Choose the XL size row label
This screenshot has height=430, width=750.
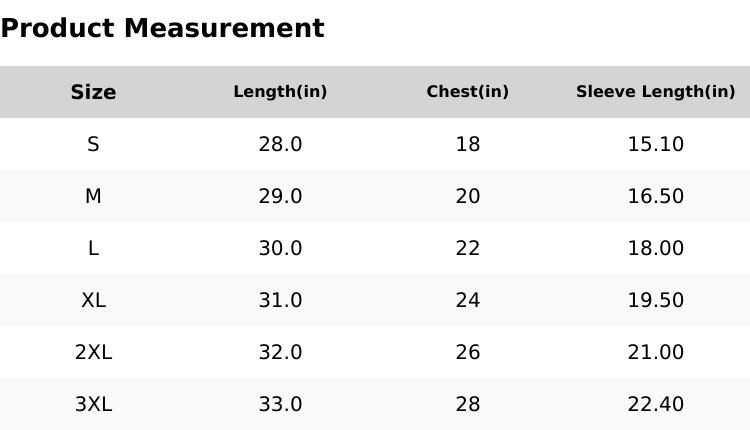[x=93, y=300]
